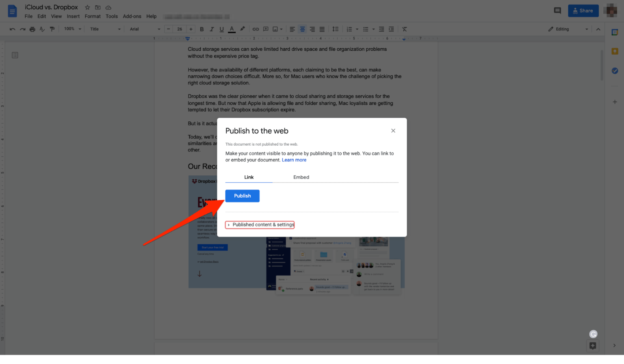Image resolution: width=624 pixels, height=364 pixels.
Task: Select right alignment
Action: pos(312,29)
